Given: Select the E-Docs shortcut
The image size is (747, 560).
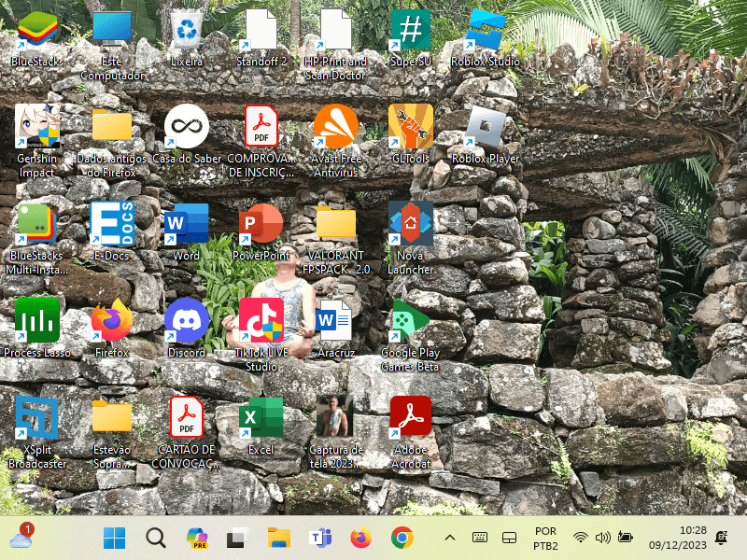Looking at the screenshot, I should (x=112, y=224).
